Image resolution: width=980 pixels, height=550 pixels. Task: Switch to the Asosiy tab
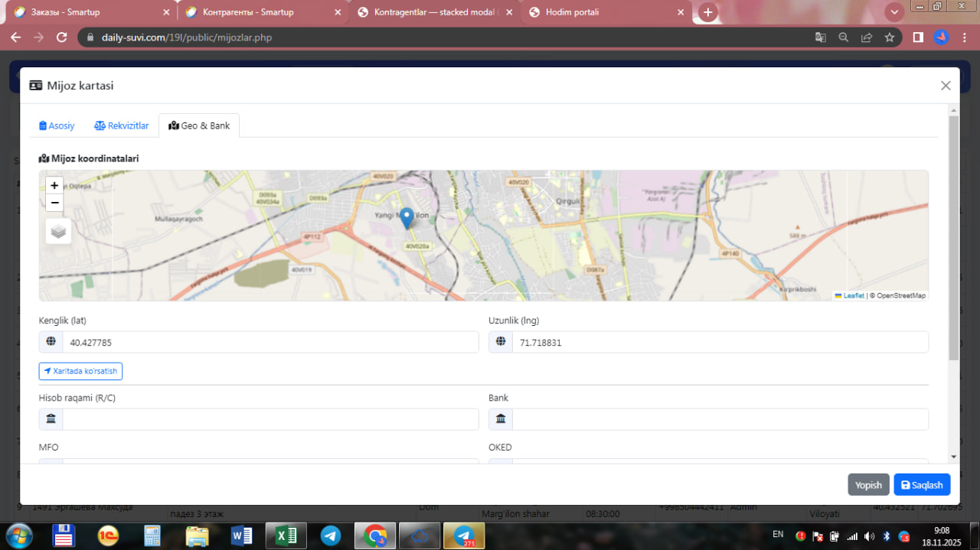[x=57, y=125]
